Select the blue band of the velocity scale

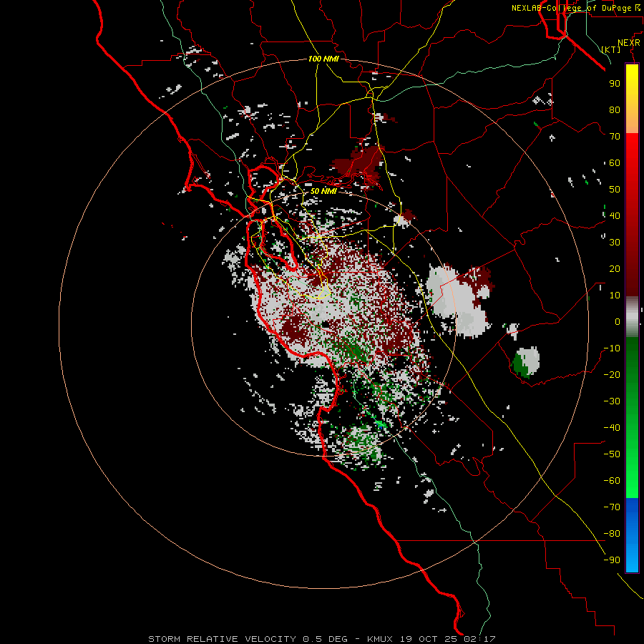pos(632,535)
